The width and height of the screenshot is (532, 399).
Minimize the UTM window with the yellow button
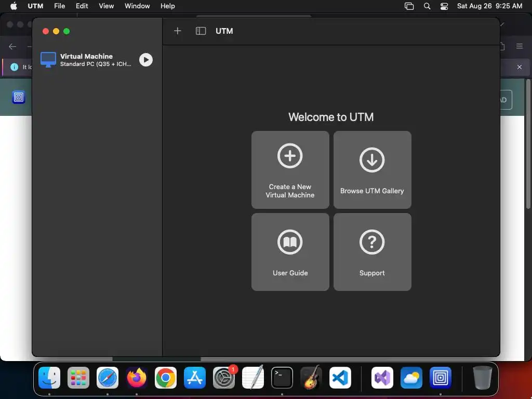coord(56,31)
